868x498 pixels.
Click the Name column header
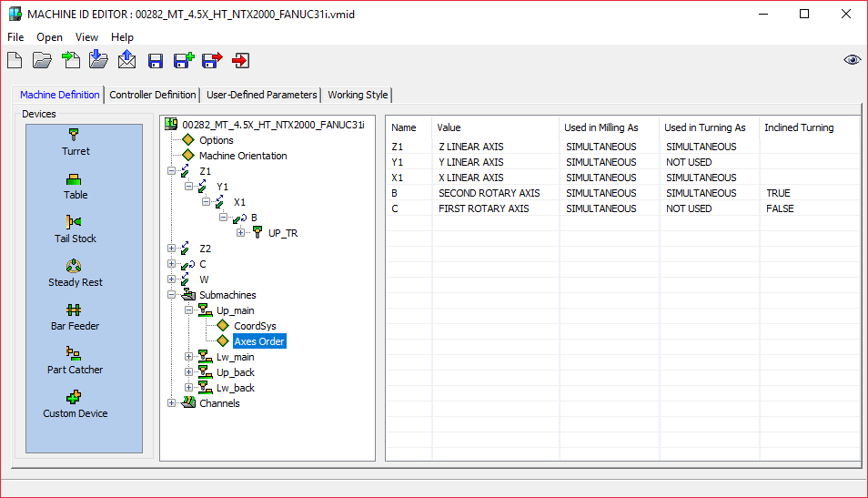click(x=409, y=127)
